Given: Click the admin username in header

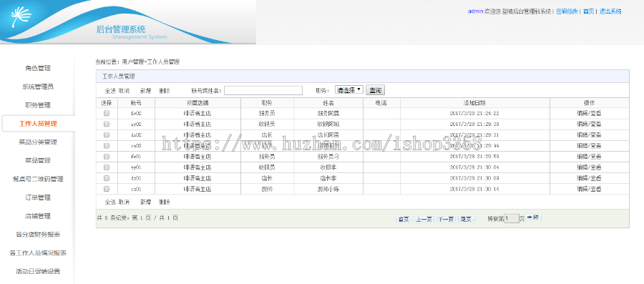Looking at the screenshot, I should pos(475,11).
